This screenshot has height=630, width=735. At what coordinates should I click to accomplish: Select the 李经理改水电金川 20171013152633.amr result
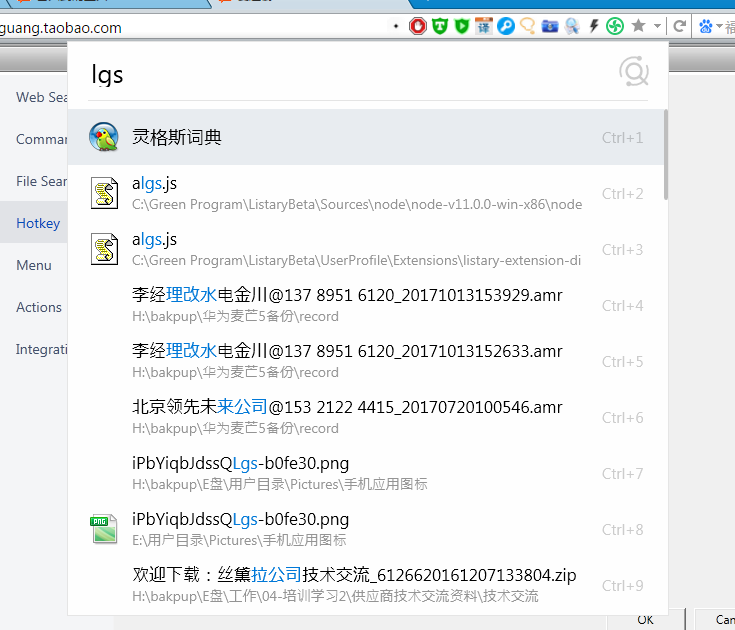click(x=366, y=361)
